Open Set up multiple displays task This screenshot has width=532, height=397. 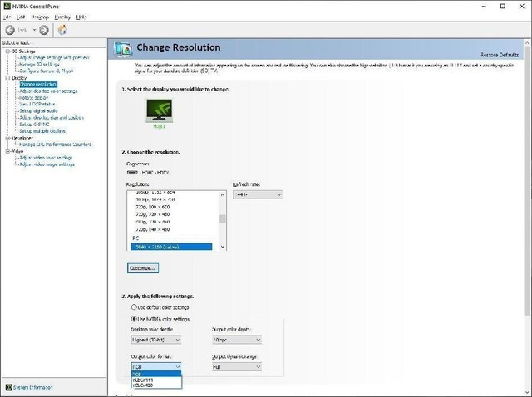(x=42, y=131)
